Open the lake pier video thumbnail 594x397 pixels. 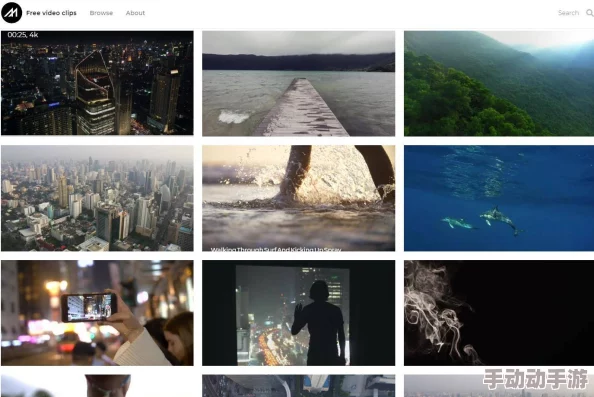click(299, 83)
